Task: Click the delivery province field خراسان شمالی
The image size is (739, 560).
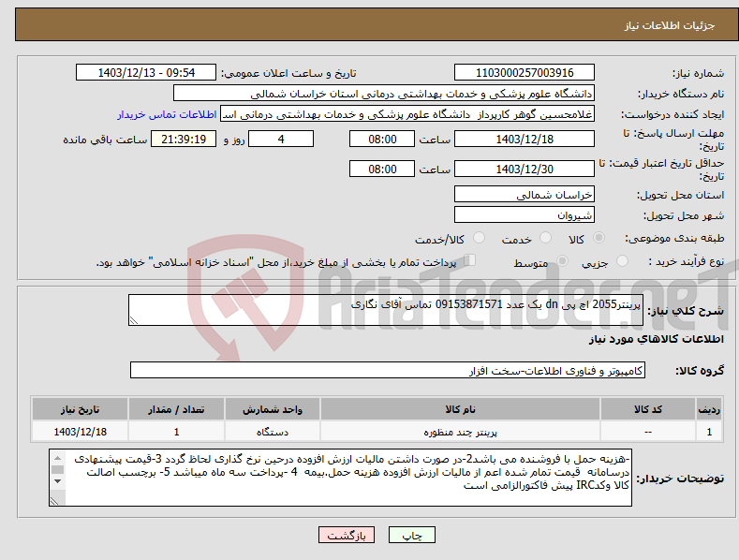Action: coord(525,194)
